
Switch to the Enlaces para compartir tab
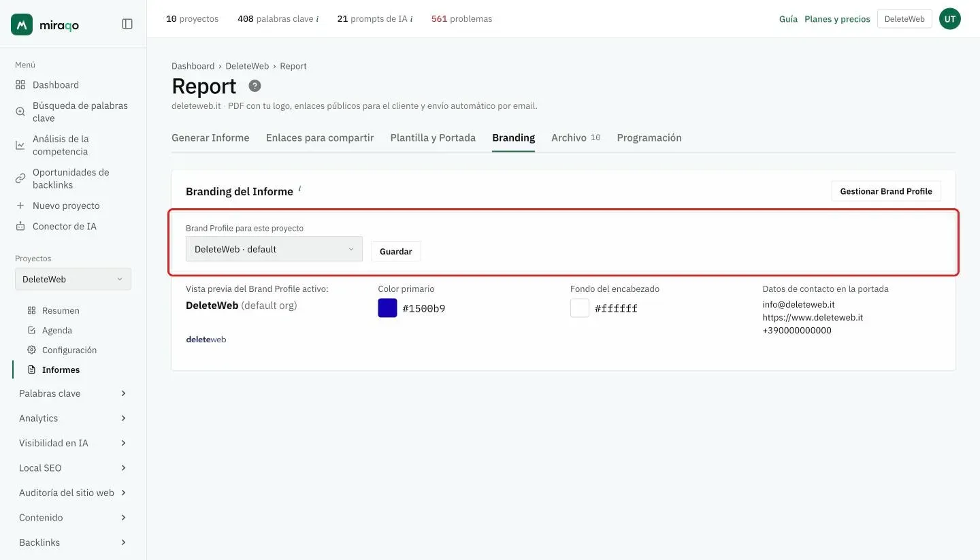click(x=320, y=137)
